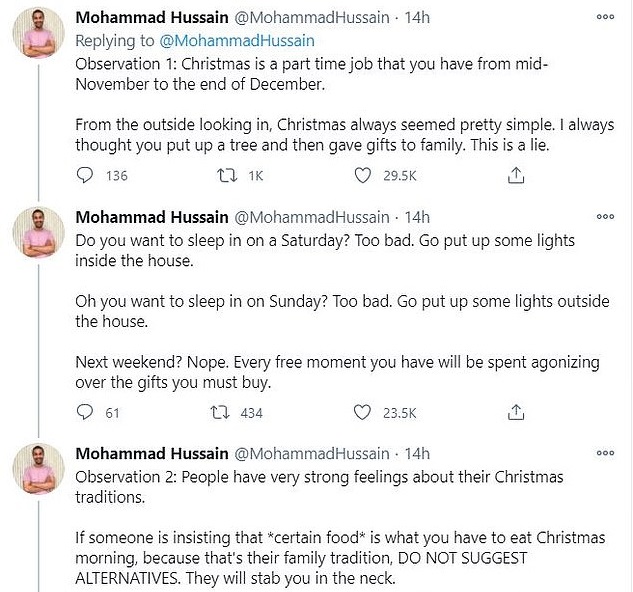Share the Observation 1 tweet
Image resolution: width=633 pixels, height=592 pixels.
(x=516, y=175)
